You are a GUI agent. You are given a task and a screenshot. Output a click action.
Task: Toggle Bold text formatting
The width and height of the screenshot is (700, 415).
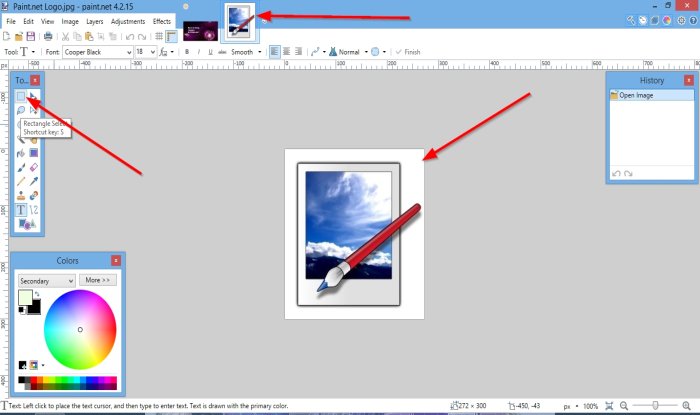(187, 52)
